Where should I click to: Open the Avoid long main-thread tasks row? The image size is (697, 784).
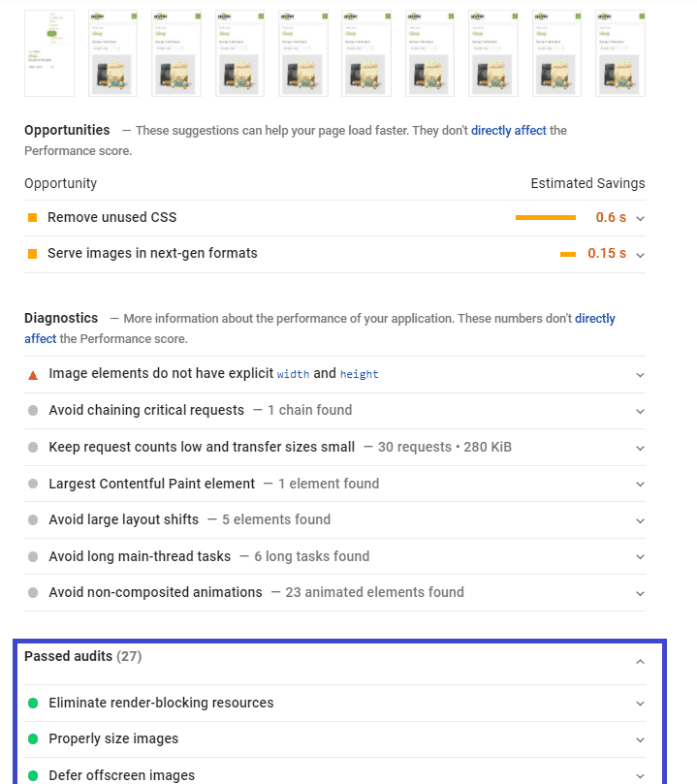[x=140, y=556]
